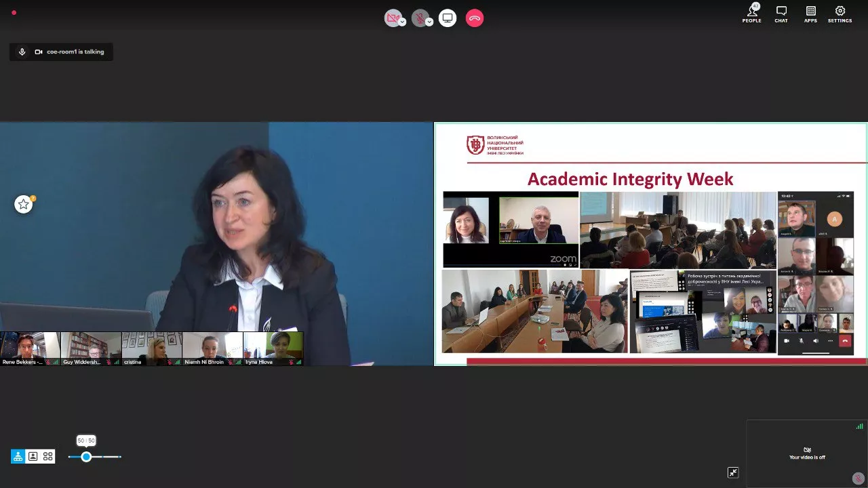Toggle mute icon on self-view tile
Image resolution: width=868 pixels, height=488 pixels.
tap(858, 478)
